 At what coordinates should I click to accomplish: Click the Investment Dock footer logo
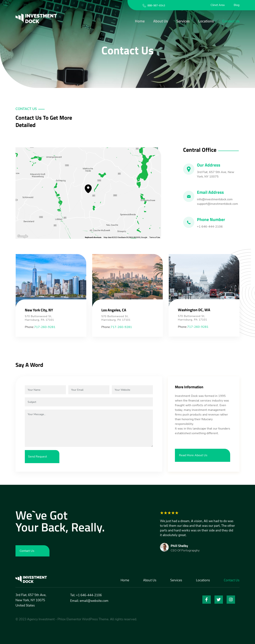[x=31, y=579]
